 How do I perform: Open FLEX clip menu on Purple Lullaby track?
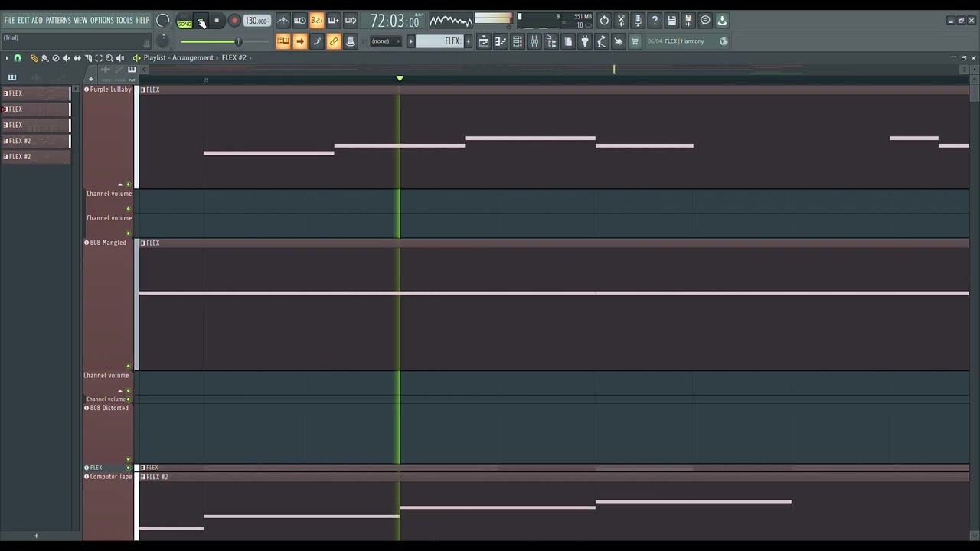click(x=143, y=90)
